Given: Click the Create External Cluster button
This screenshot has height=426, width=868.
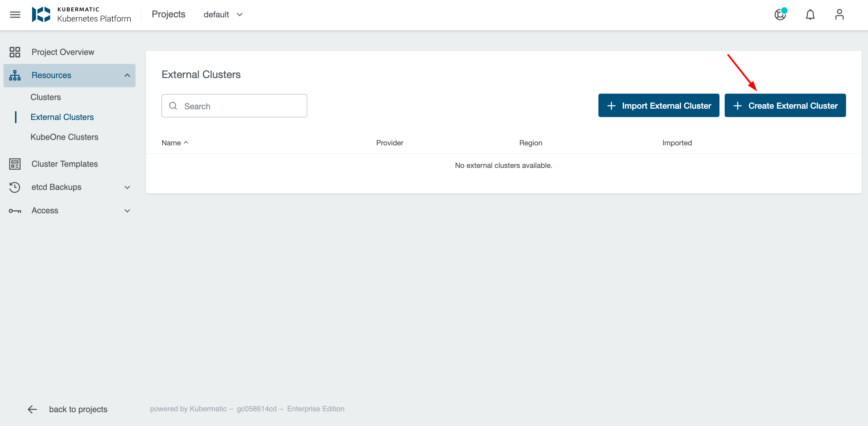Looking at the screenshot, I should click(x=785, y=105).
